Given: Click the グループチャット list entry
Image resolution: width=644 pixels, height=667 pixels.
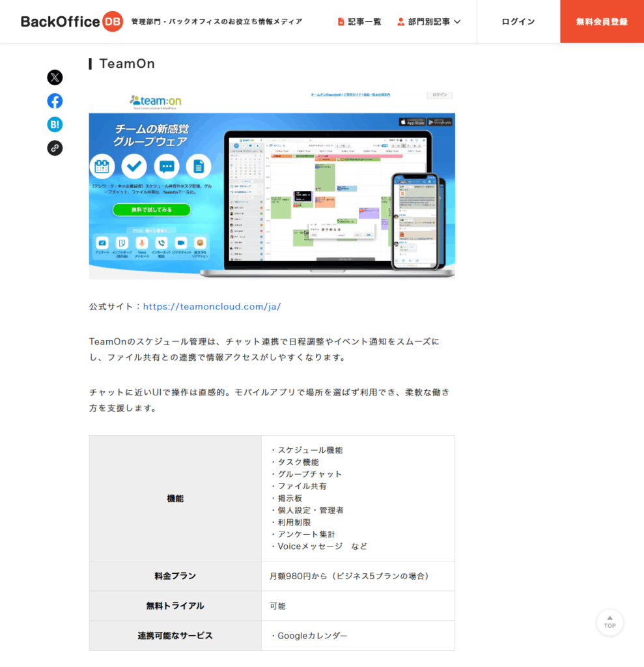Looking at the screenshot, I should [306, 474].
